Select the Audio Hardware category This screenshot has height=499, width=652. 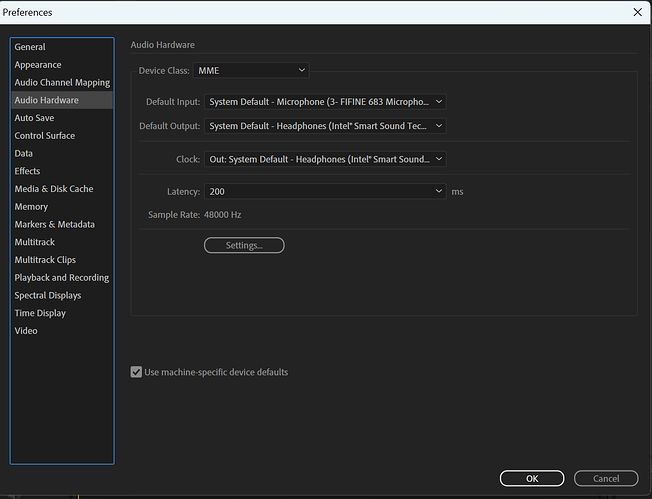[x=62, y=100]
